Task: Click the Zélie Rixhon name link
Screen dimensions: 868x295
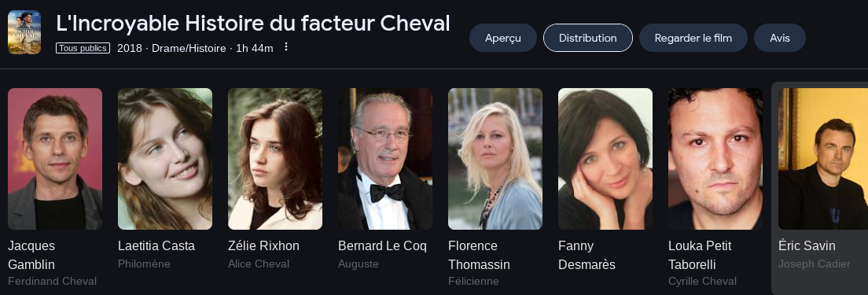Action: 263,245
